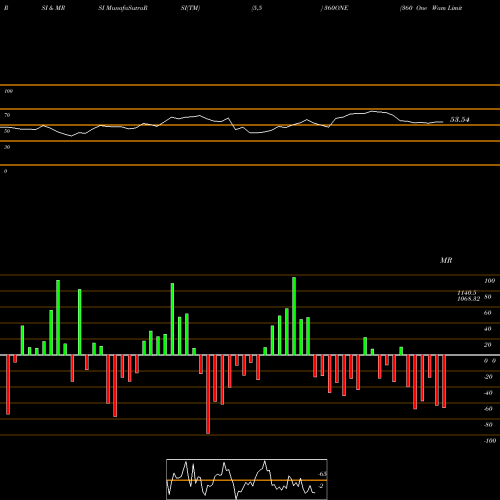Click the RSI 30 axis label
The width and height of the screenshot is (500, 500).
tap(7, 147)
